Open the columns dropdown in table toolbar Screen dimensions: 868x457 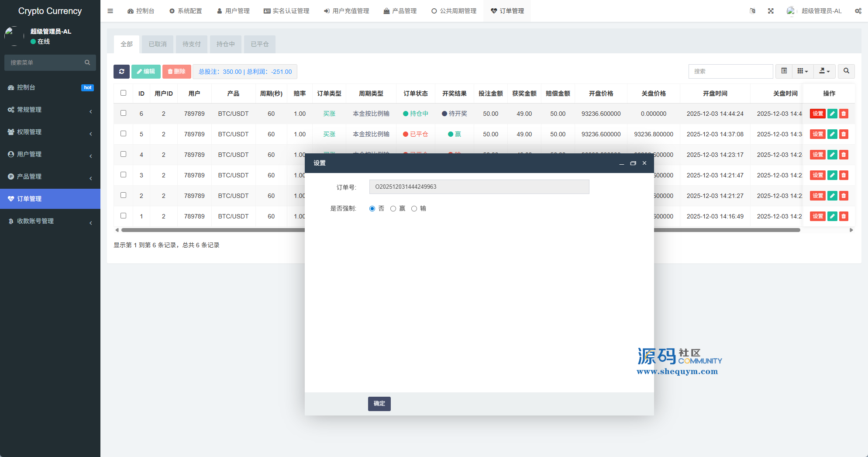[x=802, y=71]
